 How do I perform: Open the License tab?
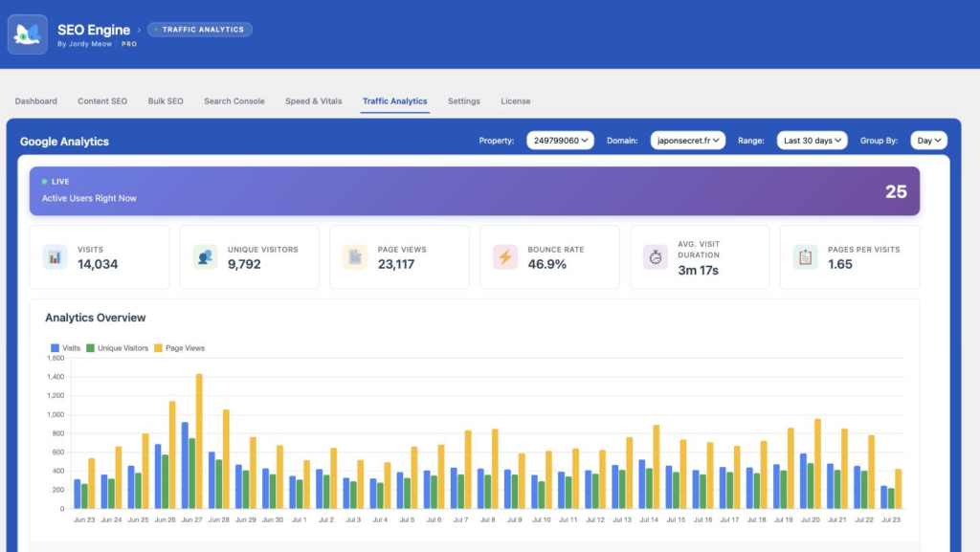click(x=516, y=101)
